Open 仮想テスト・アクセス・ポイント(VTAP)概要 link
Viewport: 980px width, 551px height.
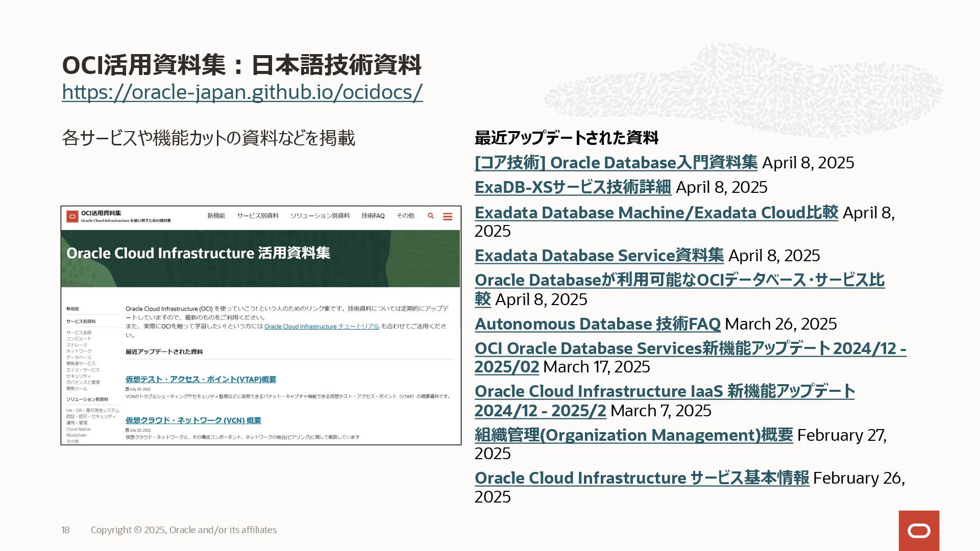coord(201,380)
